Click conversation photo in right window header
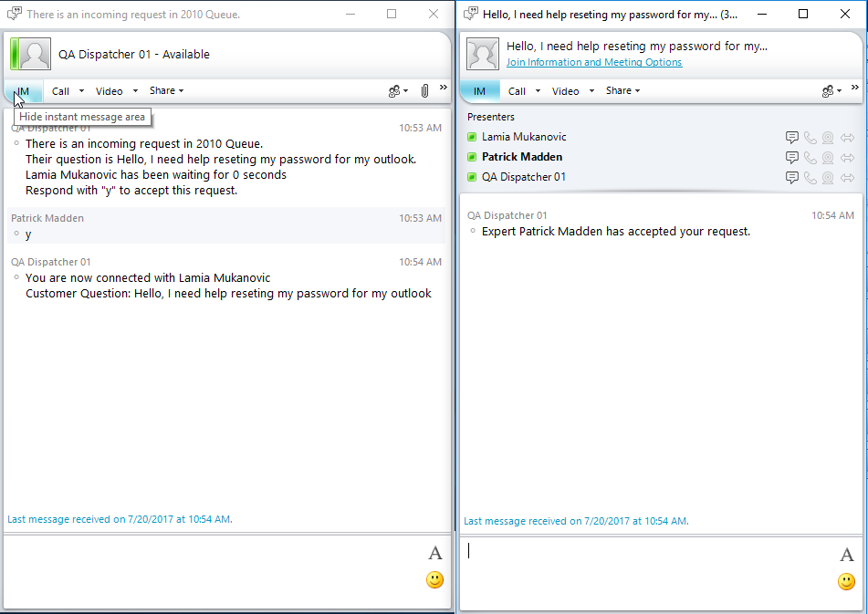 [x=482, y=54]
